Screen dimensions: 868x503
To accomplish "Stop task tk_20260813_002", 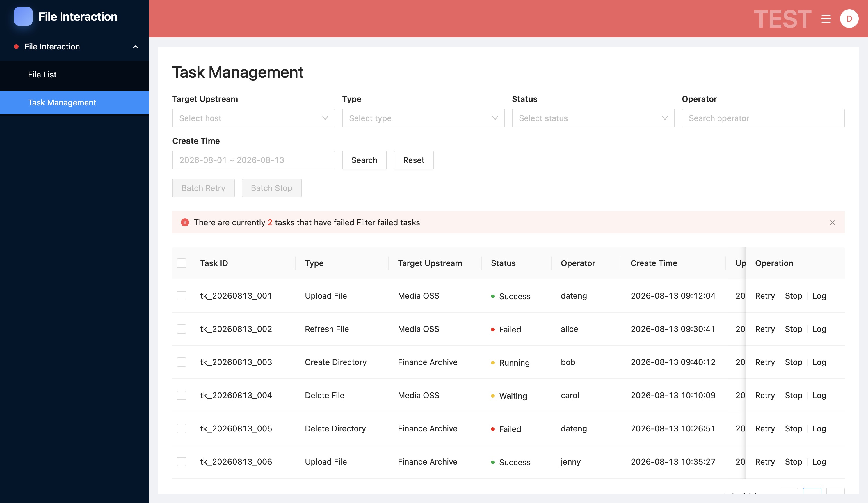I will 793,329.
